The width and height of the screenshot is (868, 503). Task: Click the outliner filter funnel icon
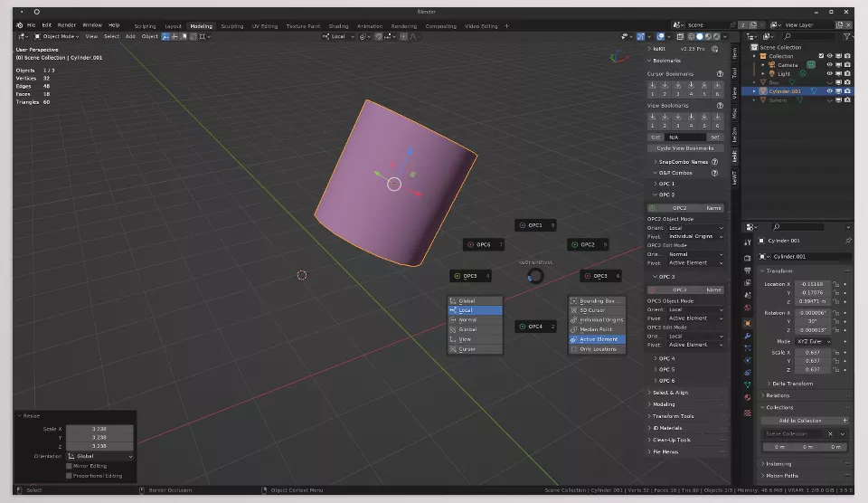846,36
